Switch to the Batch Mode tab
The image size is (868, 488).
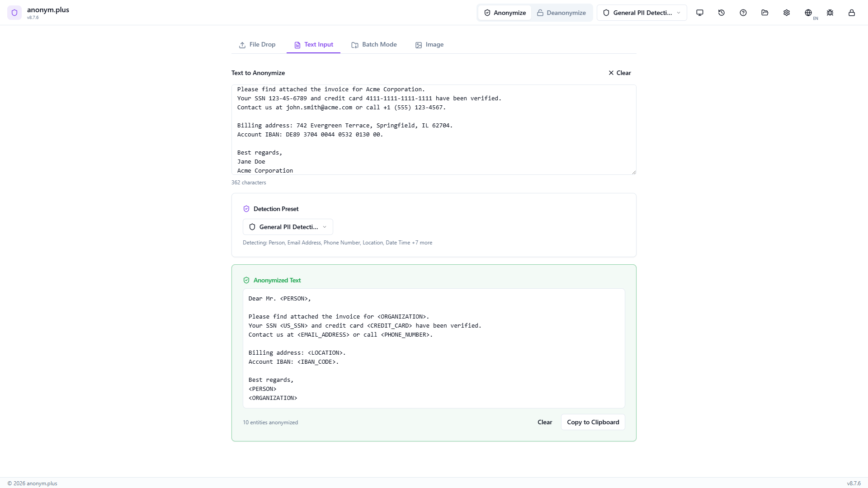point(374,45)
